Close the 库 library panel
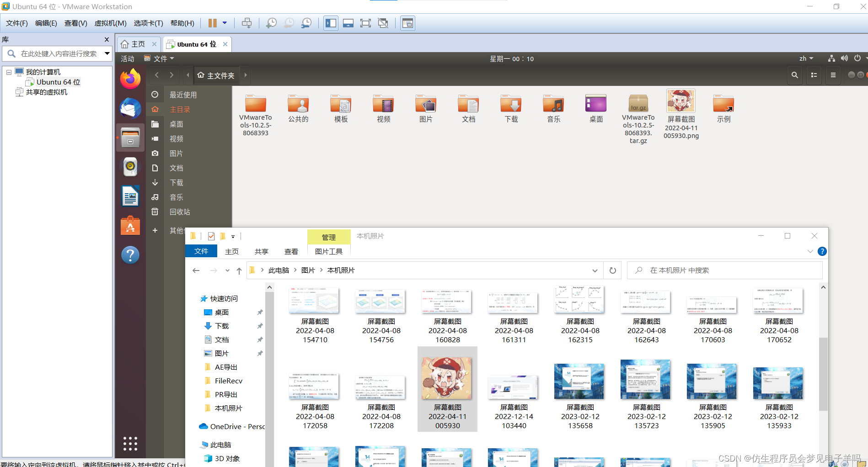Image resolution: width=868 pixels, height=467 pixels. click(x=107, y=40)
